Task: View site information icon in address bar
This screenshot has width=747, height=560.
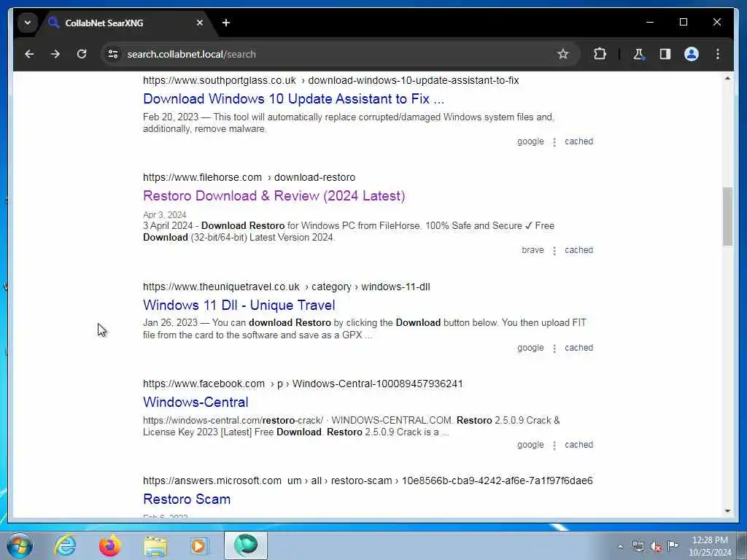Action: pos(113,54)
